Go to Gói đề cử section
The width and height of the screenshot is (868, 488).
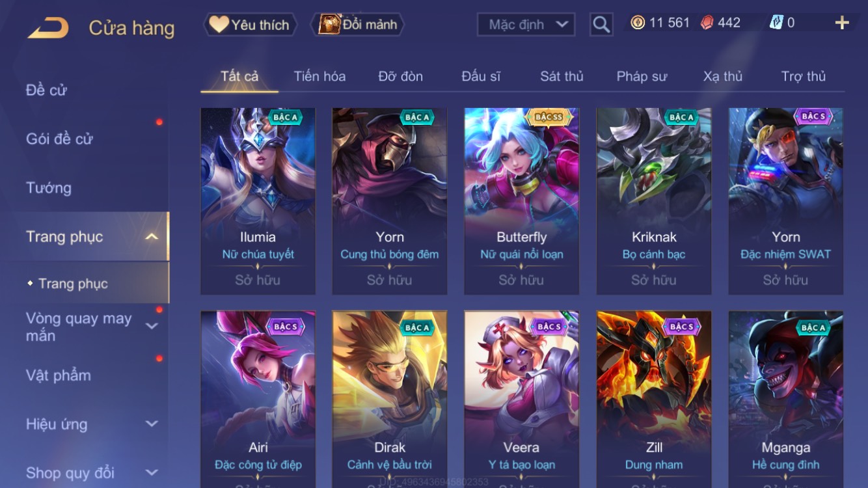59,139
